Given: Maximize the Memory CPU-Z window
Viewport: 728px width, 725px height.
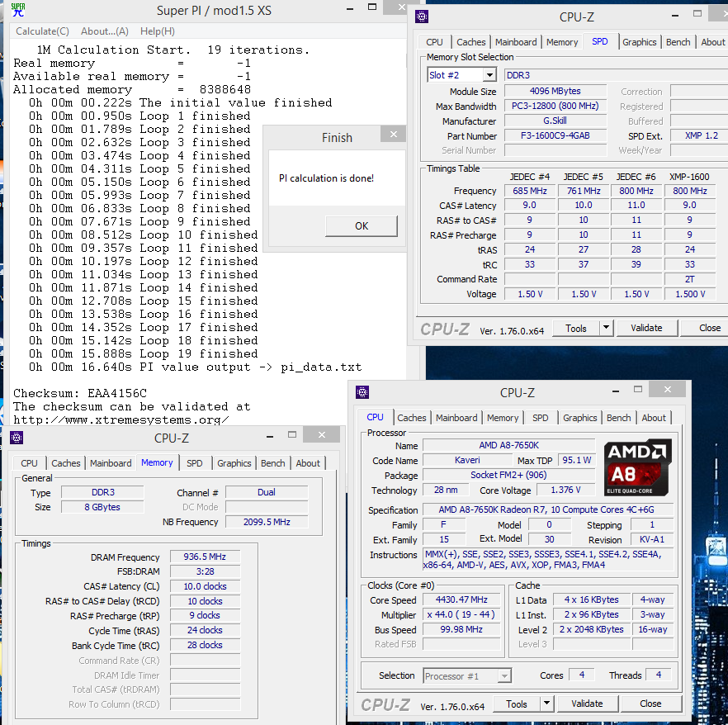Looking at the screenshot, I should (292, 434).
